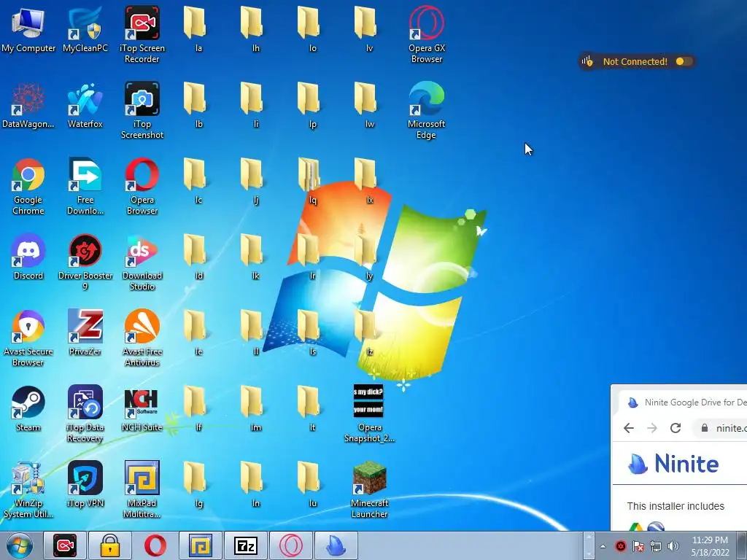Open Download Studio shortcut

(x=142, y=262)
